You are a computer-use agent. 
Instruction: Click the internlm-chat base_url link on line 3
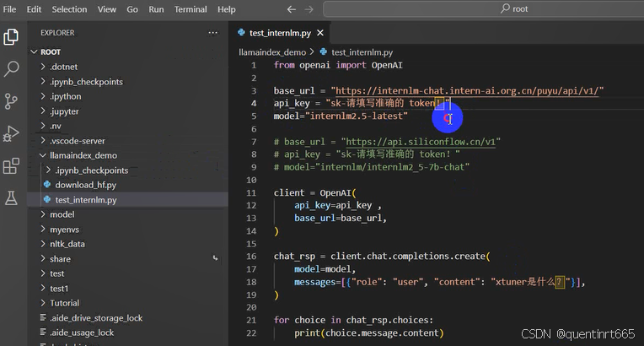click(x=467, y=90)
